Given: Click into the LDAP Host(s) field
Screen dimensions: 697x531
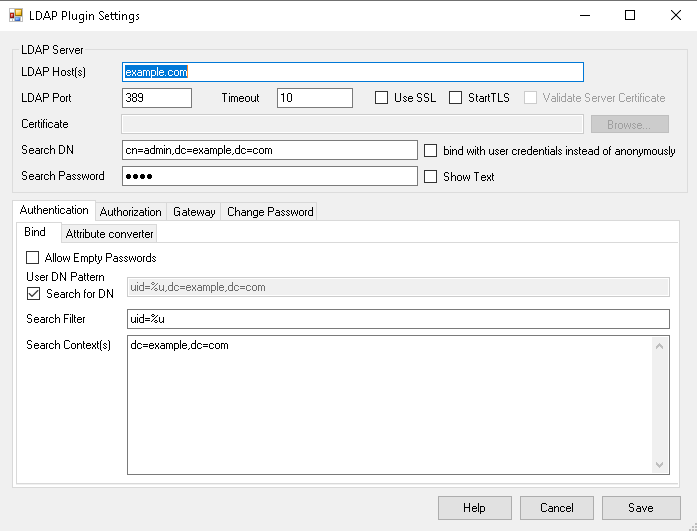Looking at the screenshot, I should tap(352, 72).
